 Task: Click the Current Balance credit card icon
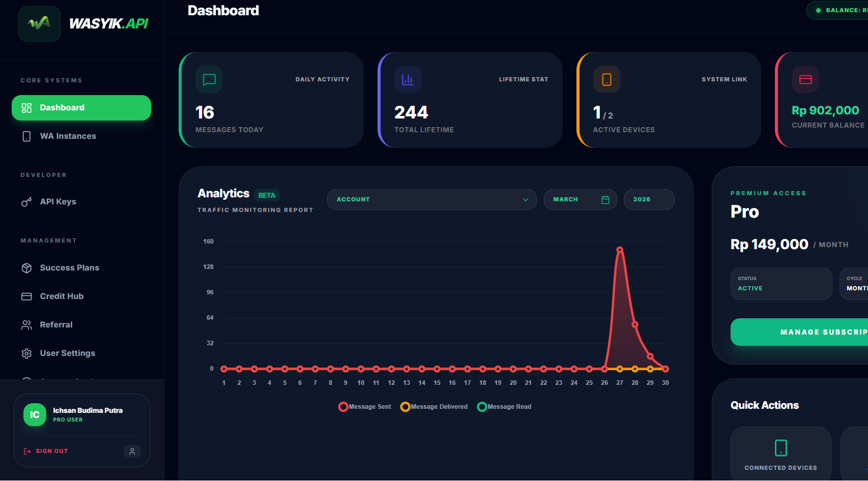coord(805,79)
